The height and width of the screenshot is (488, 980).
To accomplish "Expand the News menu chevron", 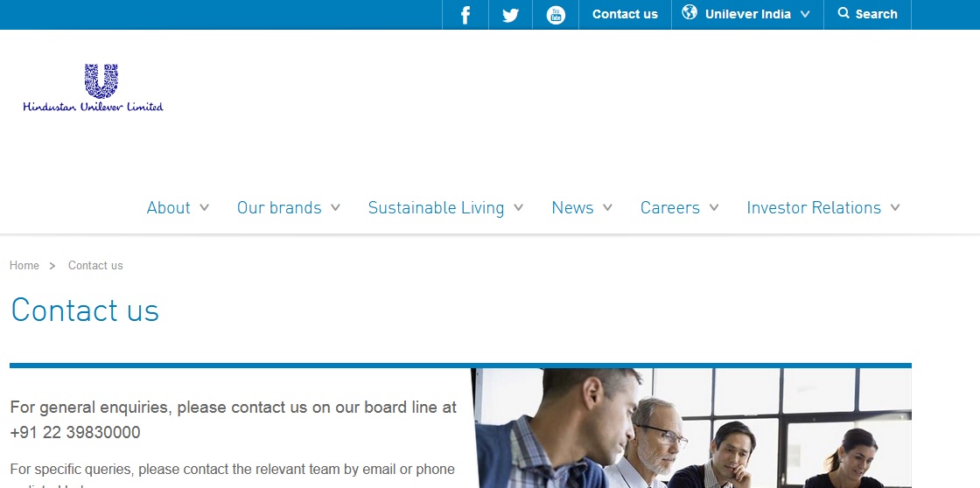I will 607,207.
